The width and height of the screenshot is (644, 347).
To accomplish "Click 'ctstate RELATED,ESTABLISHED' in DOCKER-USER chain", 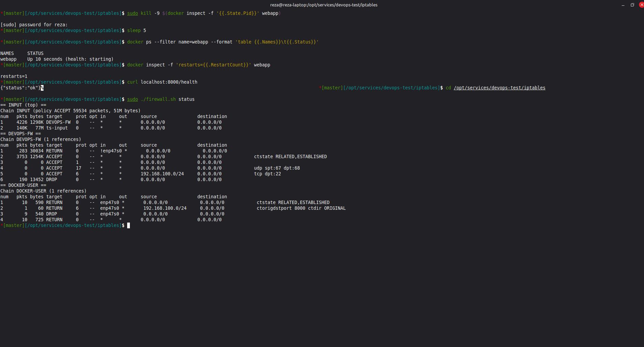I will click(293, 202).
